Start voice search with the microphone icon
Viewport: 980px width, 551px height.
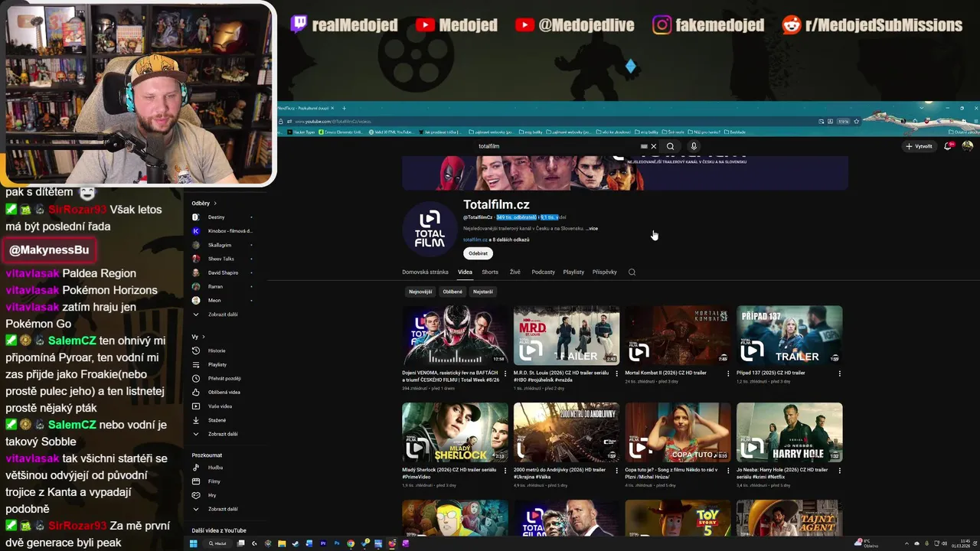pos(694,146)
